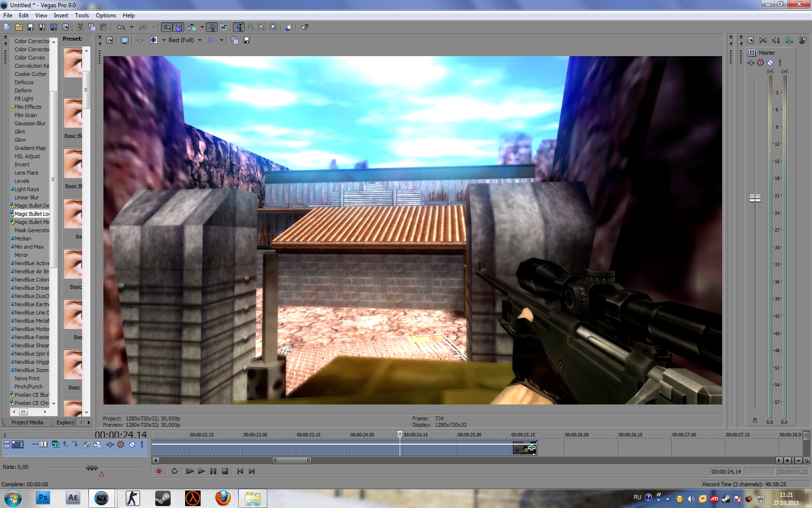The height and width of the screenshot is (508, 812).
Task: Open the Options menu
Action: click(x=106, y=15)
